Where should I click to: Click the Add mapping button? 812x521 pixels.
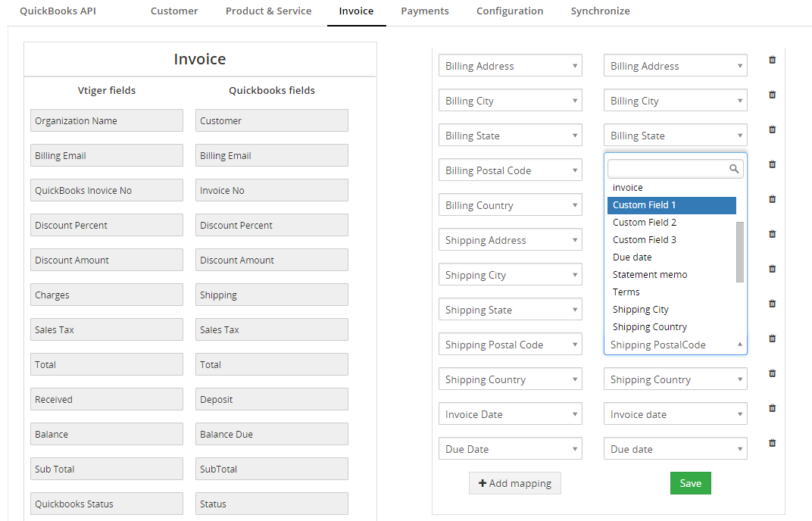pos(515,482)
